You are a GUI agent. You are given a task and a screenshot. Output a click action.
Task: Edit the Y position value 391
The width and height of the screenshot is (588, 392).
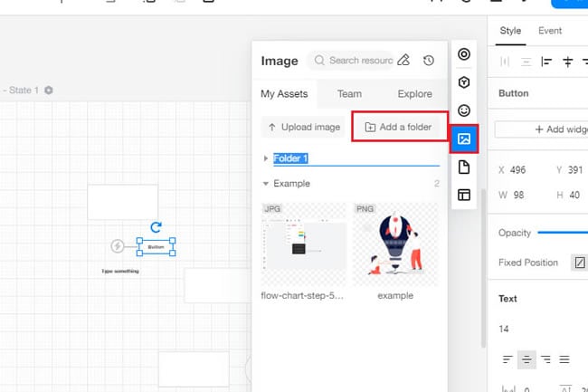(574, 170)
